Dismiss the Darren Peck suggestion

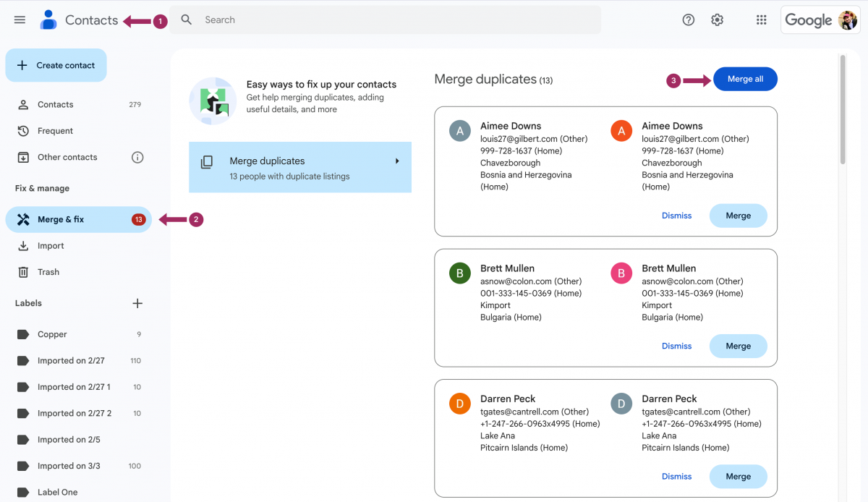(x=676, y=476)
